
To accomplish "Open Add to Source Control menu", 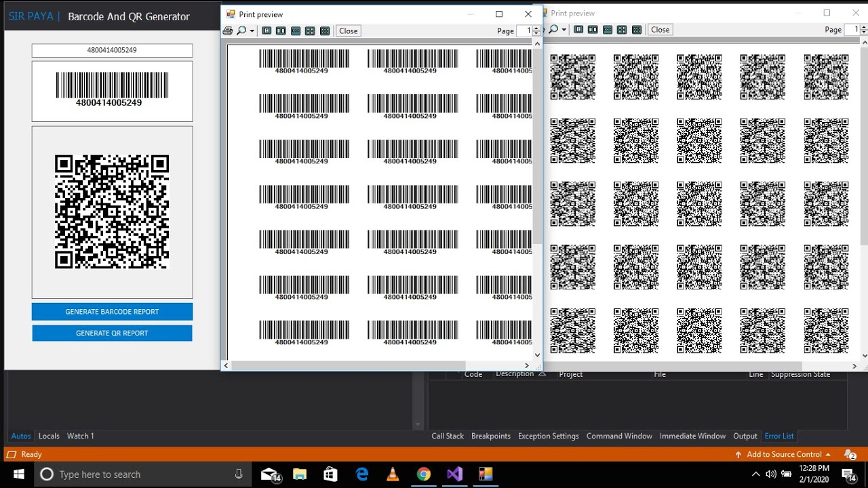I will pos(783,454).
